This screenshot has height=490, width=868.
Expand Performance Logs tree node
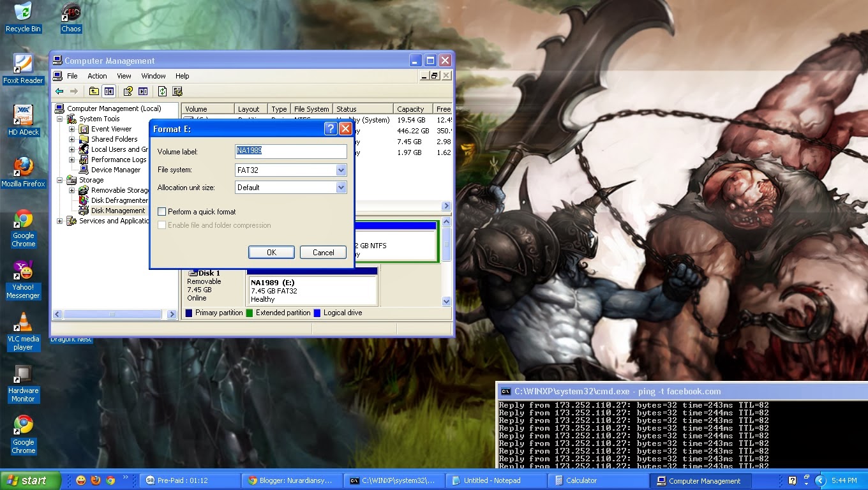pyautogui.click(x=71, y=160)
